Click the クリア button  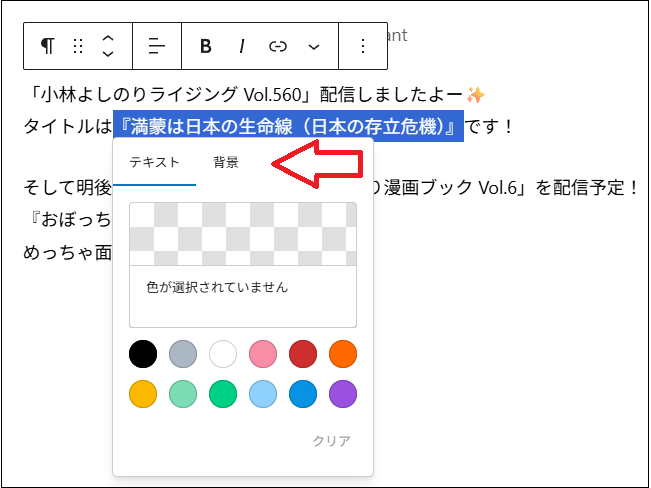point(331,441)
